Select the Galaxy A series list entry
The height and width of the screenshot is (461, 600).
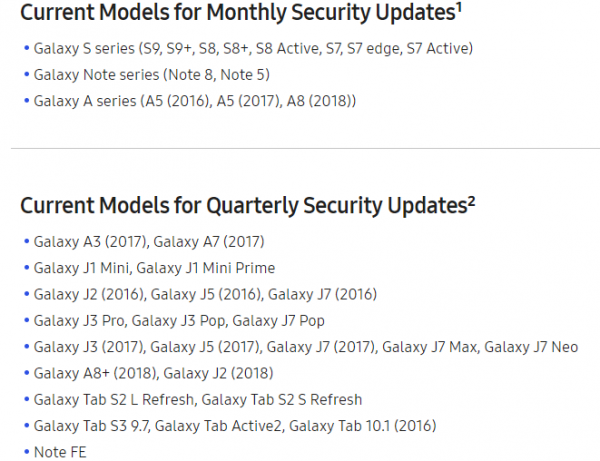(x=194, y=100)
